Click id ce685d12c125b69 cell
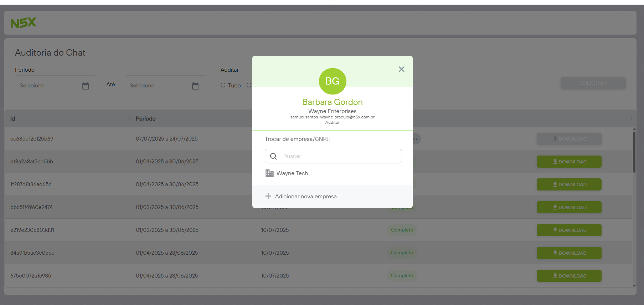 [32, 139]
